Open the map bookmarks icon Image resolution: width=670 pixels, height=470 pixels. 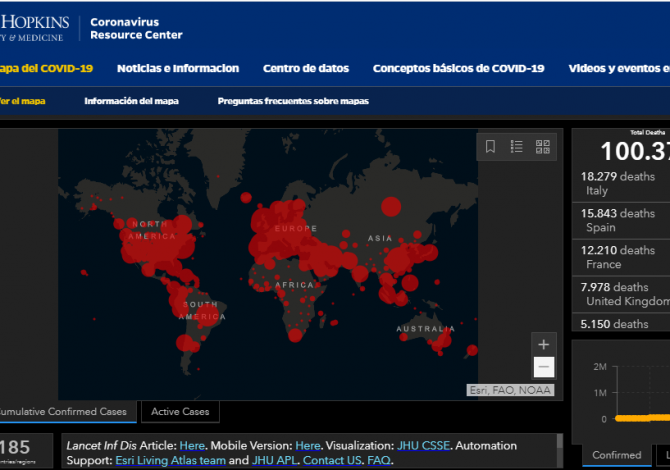point(490,147)
